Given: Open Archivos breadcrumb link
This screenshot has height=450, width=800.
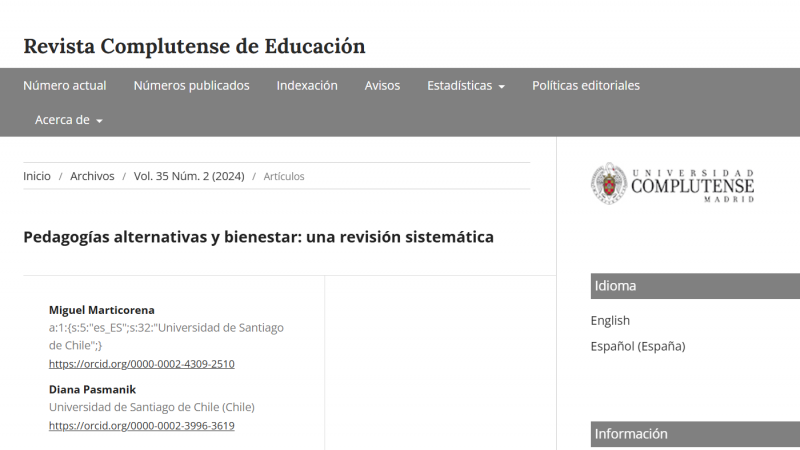Looking at the screenshot, I should [92, 176].
